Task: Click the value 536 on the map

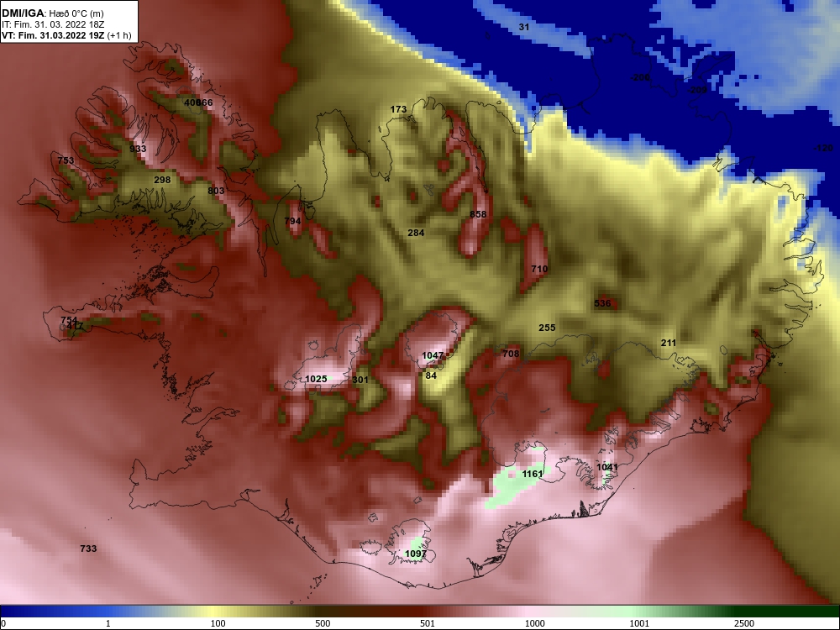Action: pos(602,304)
